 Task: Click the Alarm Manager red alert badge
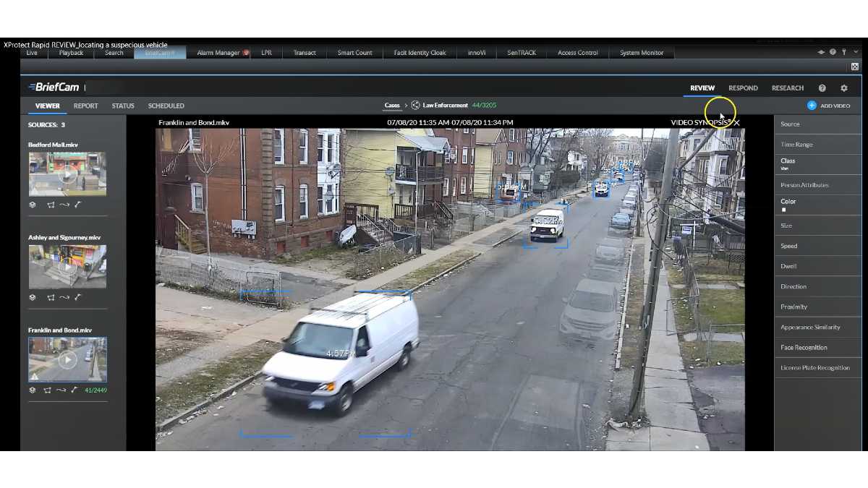246,53
